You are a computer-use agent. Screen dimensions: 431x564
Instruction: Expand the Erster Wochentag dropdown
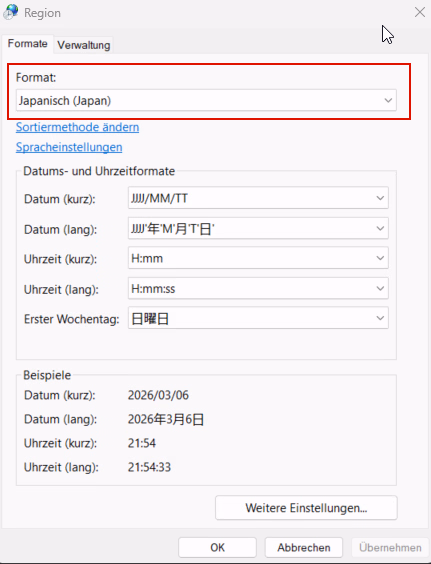click(258, 318)
